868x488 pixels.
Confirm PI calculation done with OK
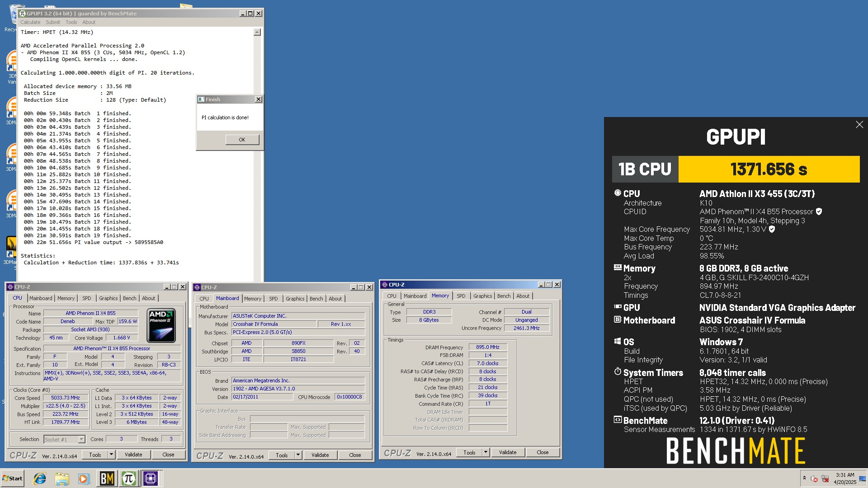click(x=242, y=140)
